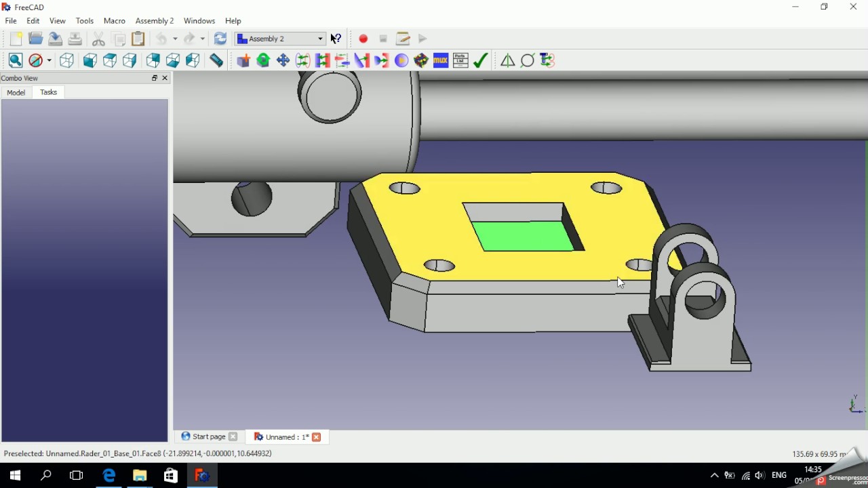
Task: Solve assembly constraints with the cube icon
Action: [x=421, y=60]
